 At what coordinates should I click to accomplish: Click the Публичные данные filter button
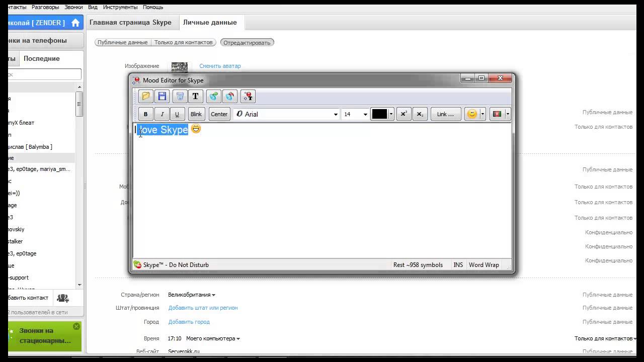point(123,42)
